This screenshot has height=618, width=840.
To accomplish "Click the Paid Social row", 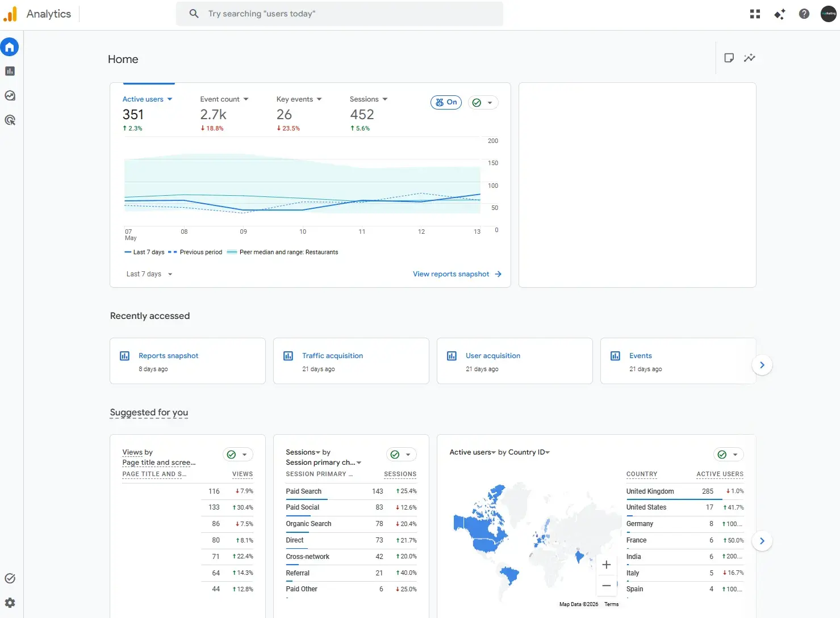I will click(x=351, y=507).
